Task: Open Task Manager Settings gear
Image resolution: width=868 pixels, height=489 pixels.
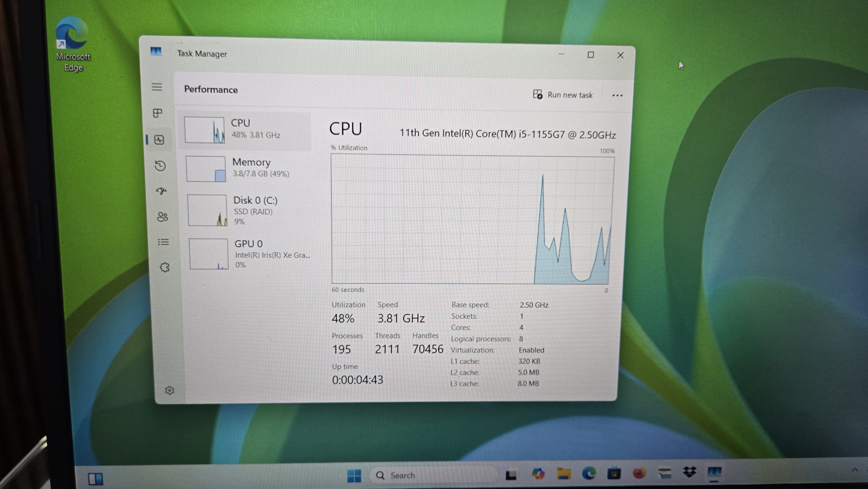Action: (x=169, y=390)
